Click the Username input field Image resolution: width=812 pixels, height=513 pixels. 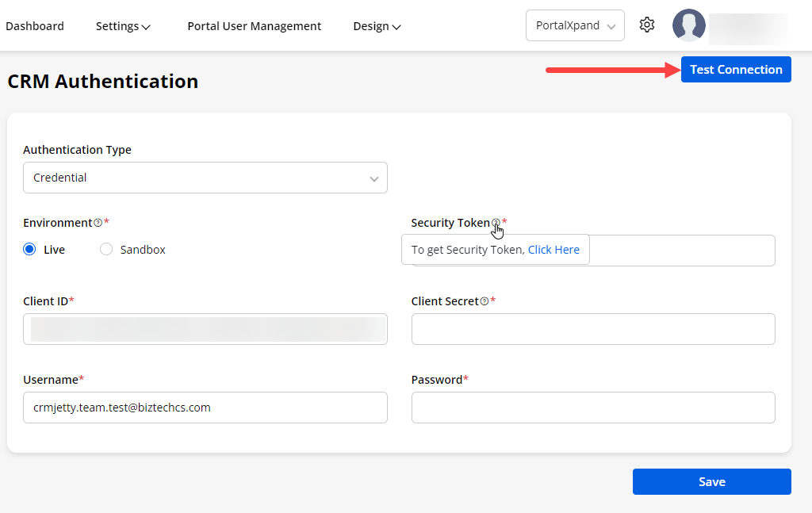coord(205,408)
